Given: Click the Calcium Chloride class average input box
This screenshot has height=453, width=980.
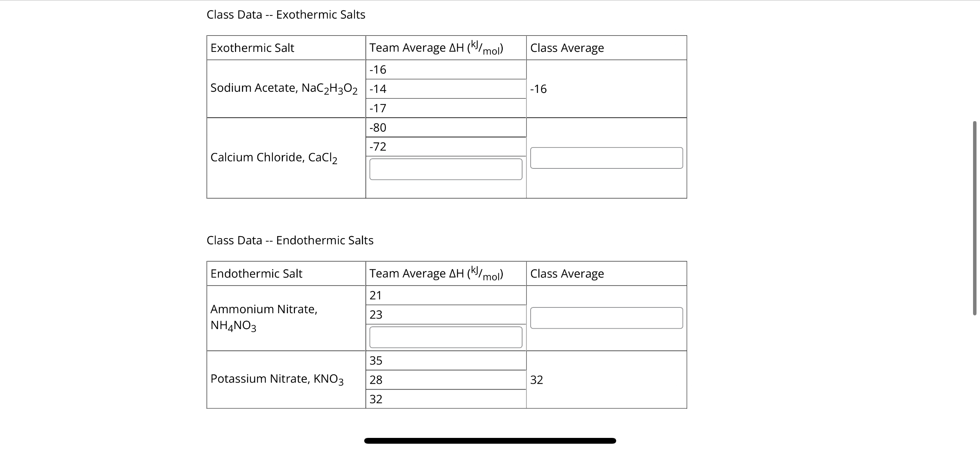Looking at the screenshot, I should point(607,158).
